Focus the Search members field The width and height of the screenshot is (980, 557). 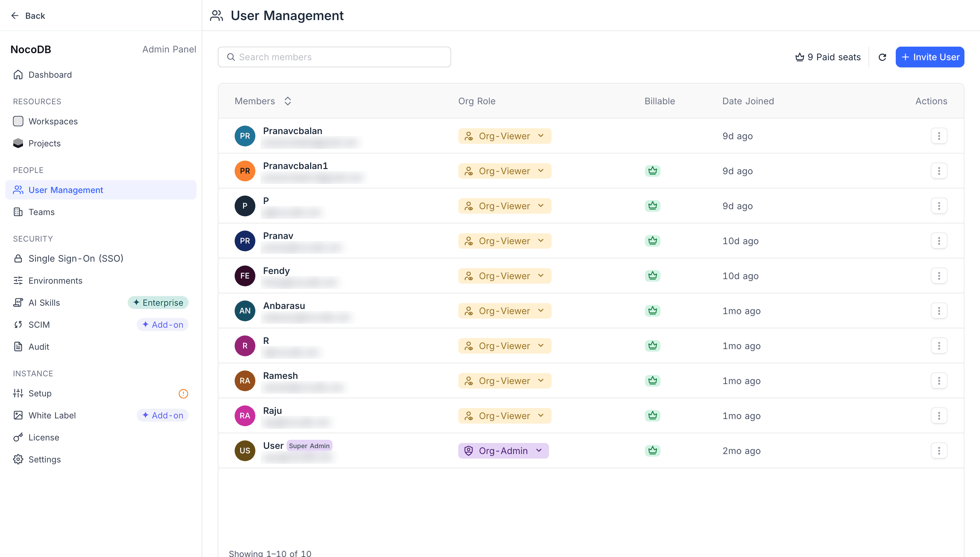pos(334,57)
